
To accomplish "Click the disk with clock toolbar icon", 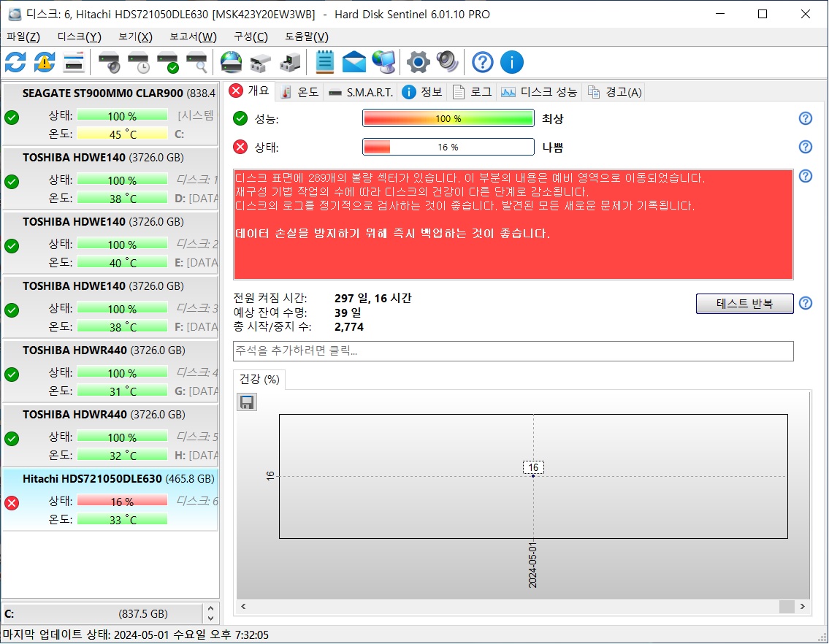I will pos(139,62).
